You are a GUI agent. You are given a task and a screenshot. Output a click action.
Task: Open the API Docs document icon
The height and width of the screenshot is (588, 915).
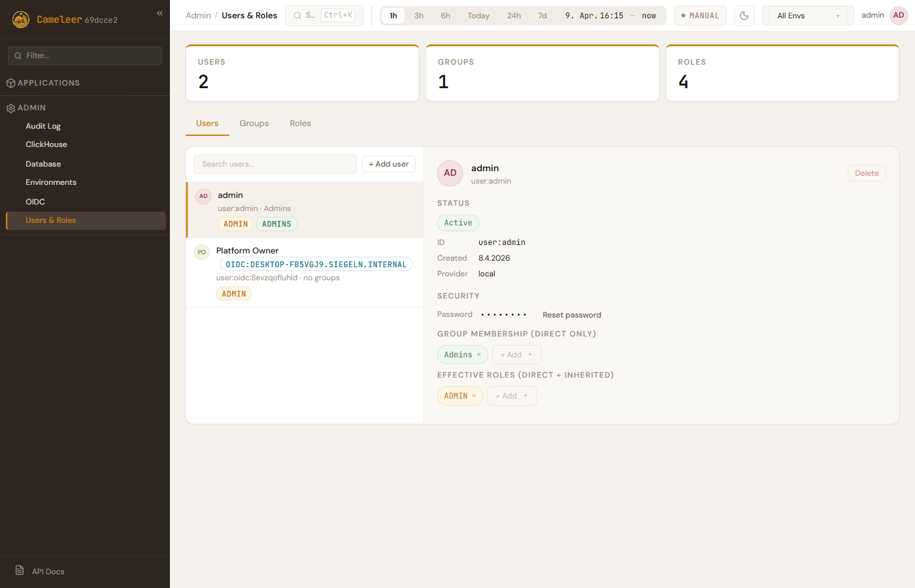(x=20, y=571)
